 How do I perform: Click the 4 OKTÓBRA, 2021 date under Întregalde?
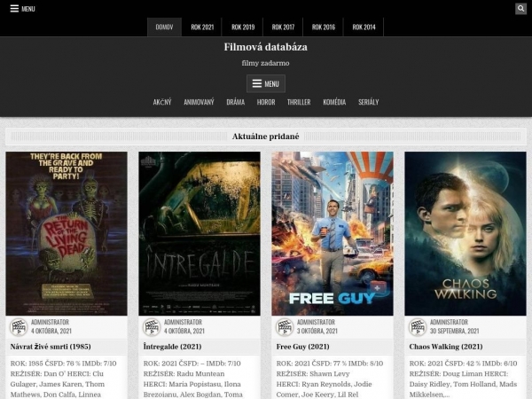tap(184, 331)
